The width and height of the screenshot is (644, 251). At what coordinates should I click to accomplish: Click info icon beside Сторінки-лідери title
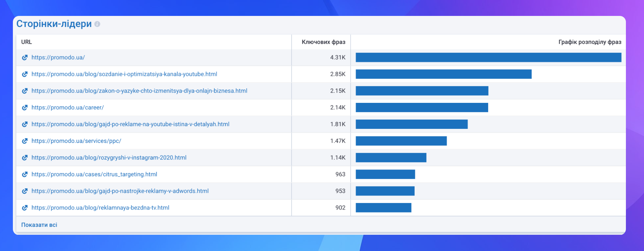[x=97, y=24]
